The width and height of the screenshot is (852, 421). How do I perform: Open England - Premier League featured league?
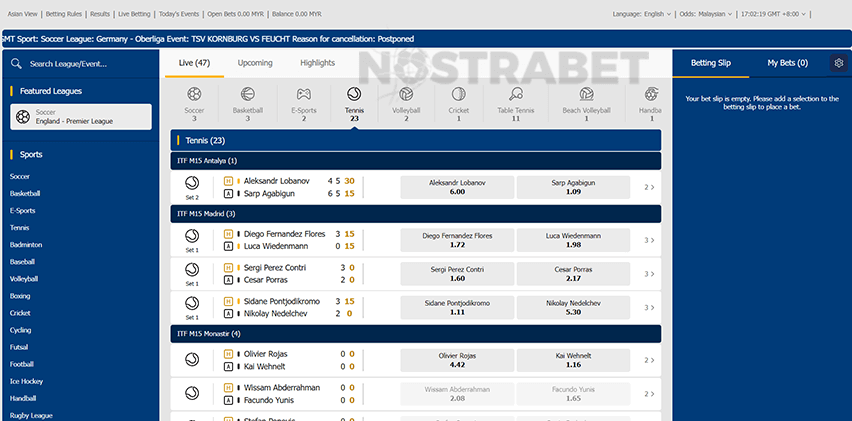pos(81,117)
